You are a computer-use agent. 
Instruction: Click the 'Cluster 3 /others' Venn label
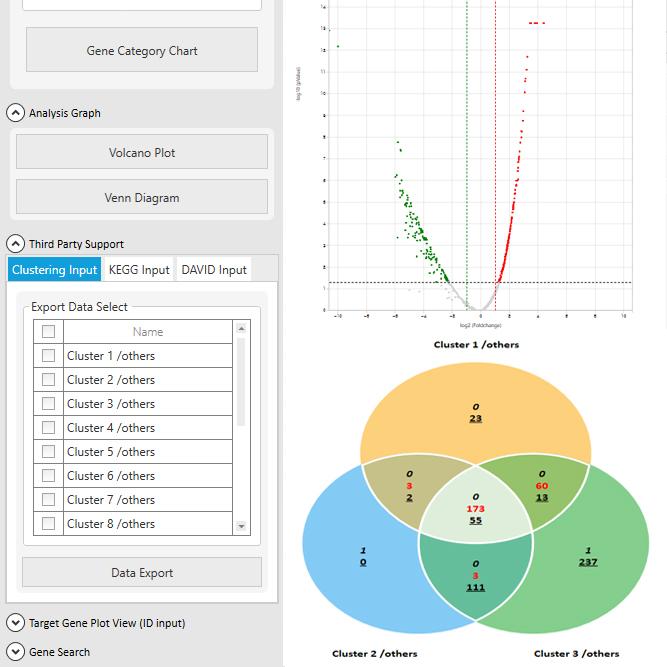click(576, 654)
